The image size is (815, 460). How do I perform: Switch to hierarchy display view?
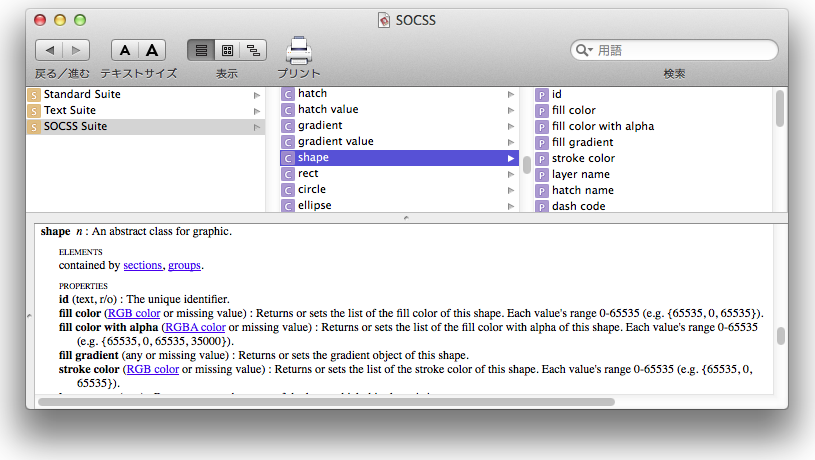(254, 50)
